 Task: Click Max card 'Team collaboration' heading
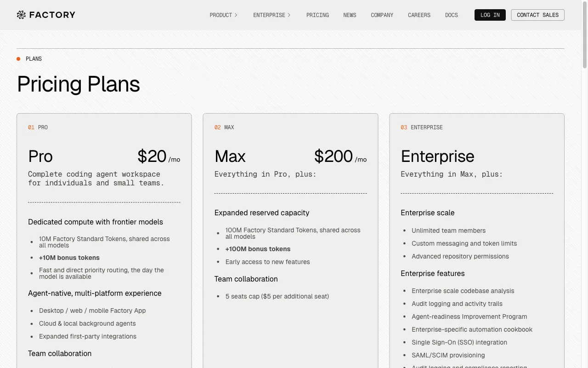246,279
